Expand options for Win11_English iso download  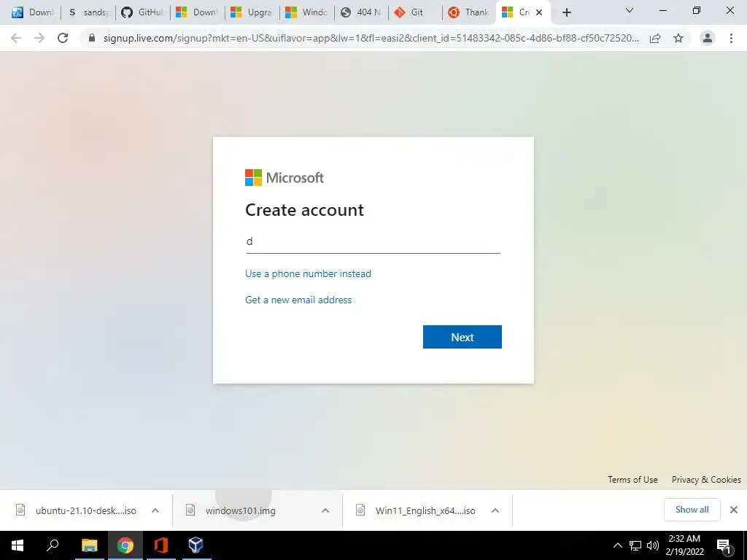pos(495,510)
